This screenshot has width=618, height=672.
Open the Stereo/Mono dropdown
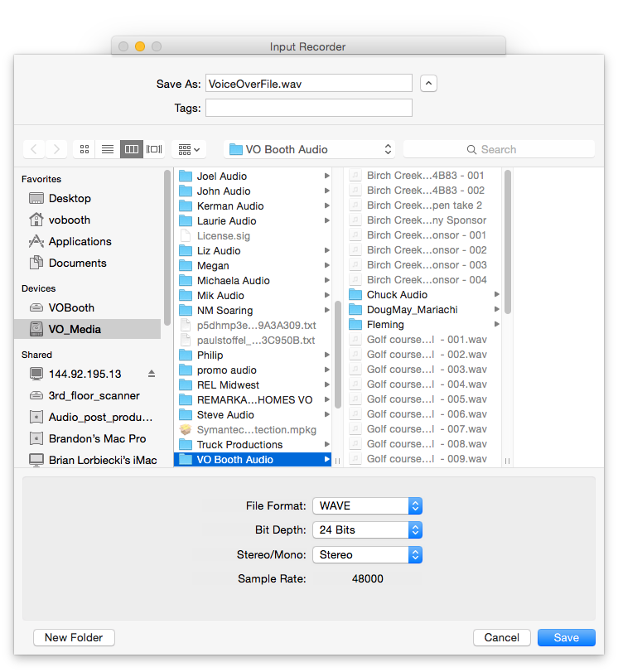[367, 554]
